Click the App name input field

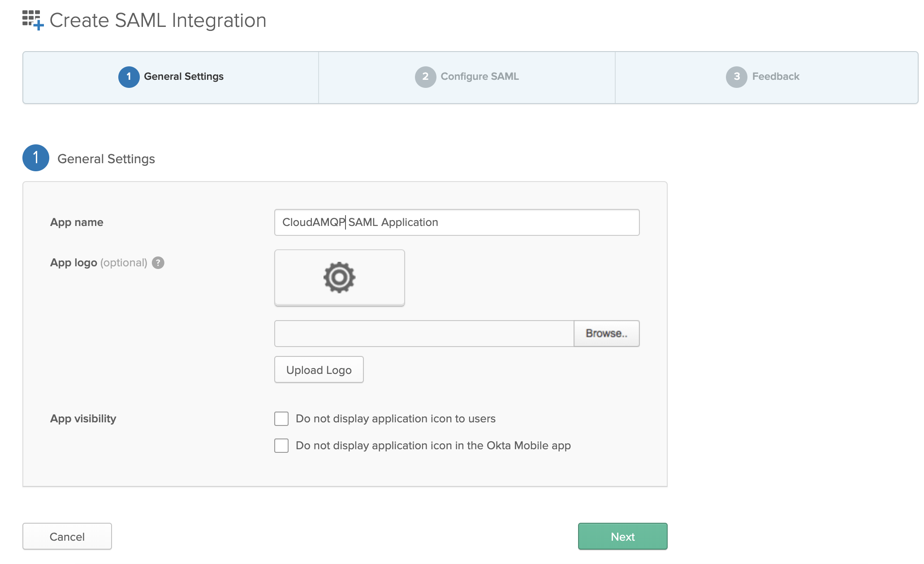click(x=457, y=222)
